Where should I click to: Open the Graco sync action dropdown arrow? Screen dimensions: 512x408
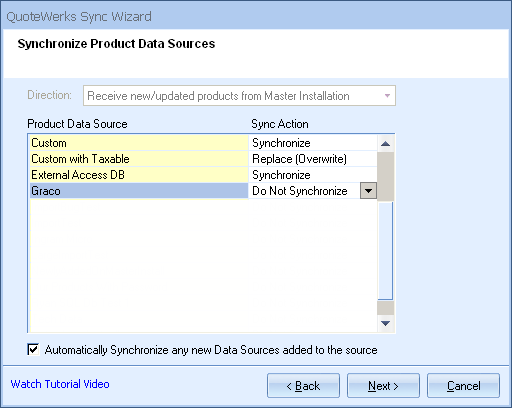[x=368, y=191]
